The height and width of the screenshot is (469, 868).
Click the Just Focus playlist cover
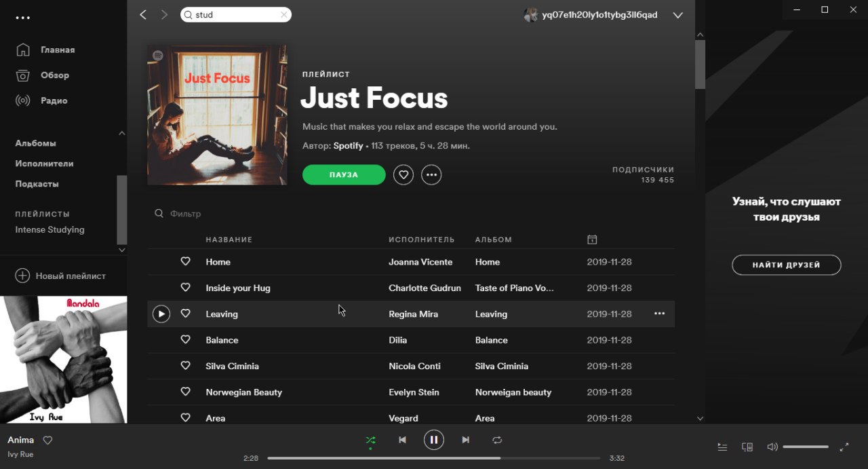pyautogui.click(x=217, y=115)
